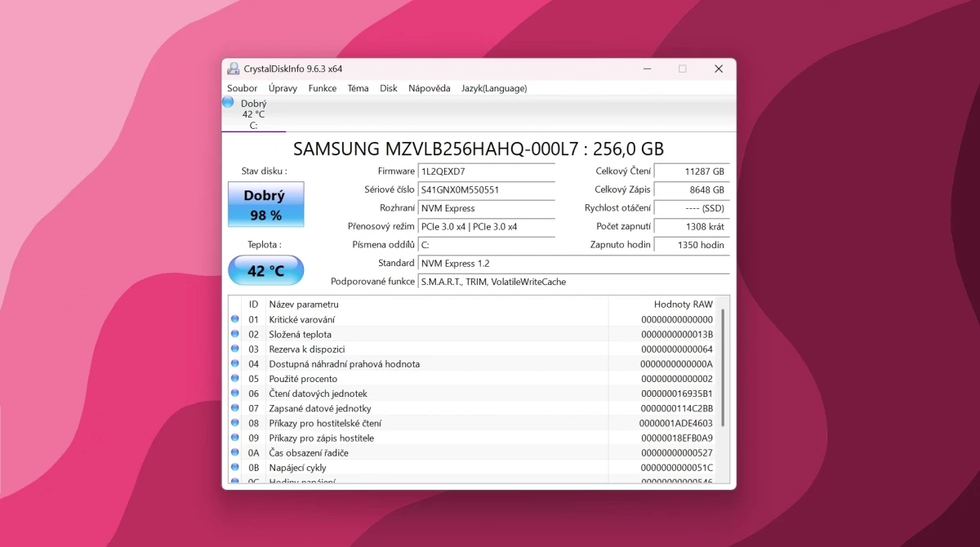Click the CrystalDiskInfo app icon in title bar
Image resolution: width=980 pixels, height=547 pixels.
click(x=234, y=69)
